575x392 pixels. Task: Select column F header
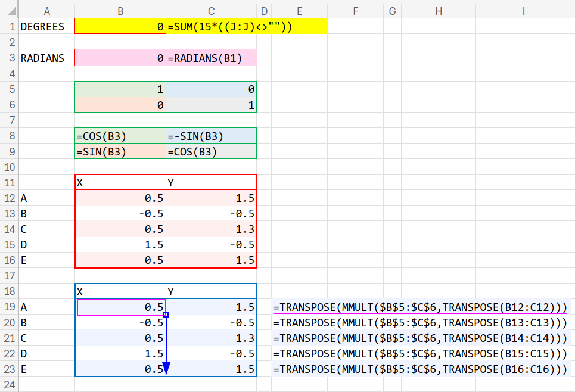[355, 10]
